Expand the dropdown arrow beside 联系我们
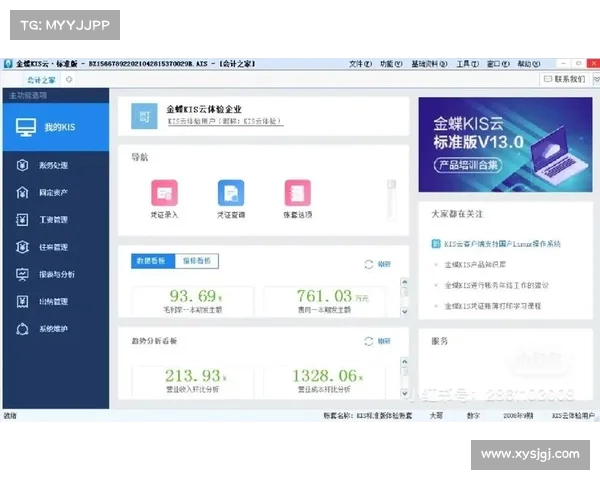This screenshot has height=480, width=600. 596,79
